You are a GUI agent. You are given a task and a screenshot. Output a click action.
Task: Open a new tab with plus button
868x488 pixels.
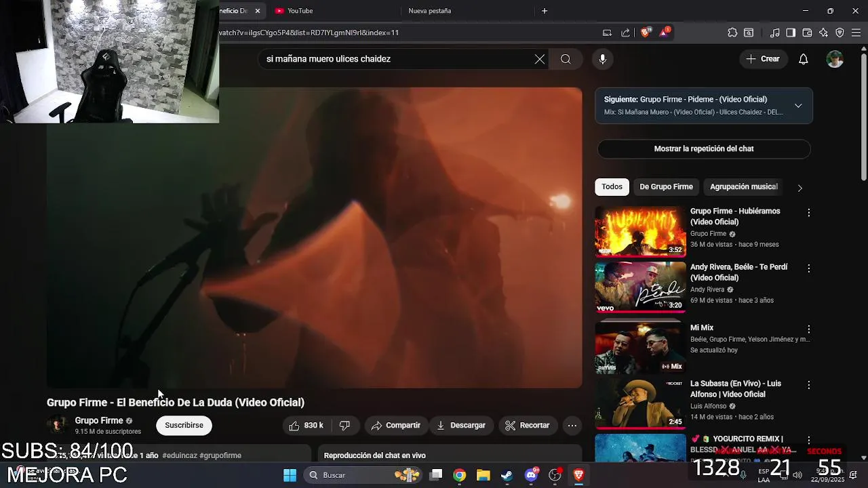tap(545, 11)
